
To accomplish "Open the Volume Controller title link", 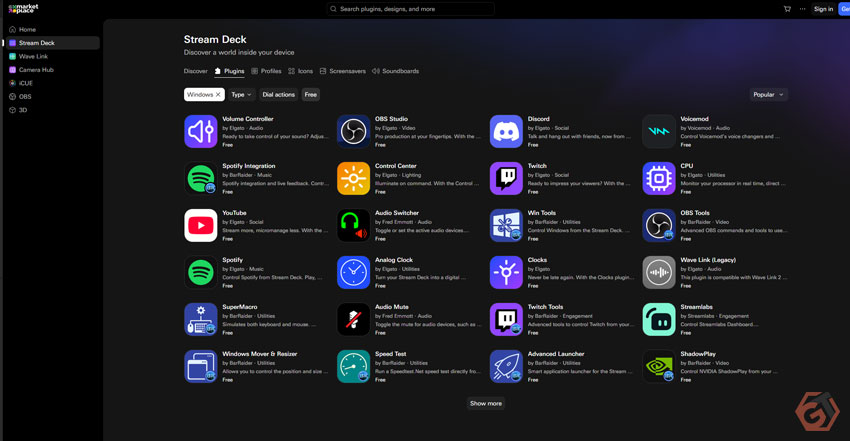I will tap(248, 119).
